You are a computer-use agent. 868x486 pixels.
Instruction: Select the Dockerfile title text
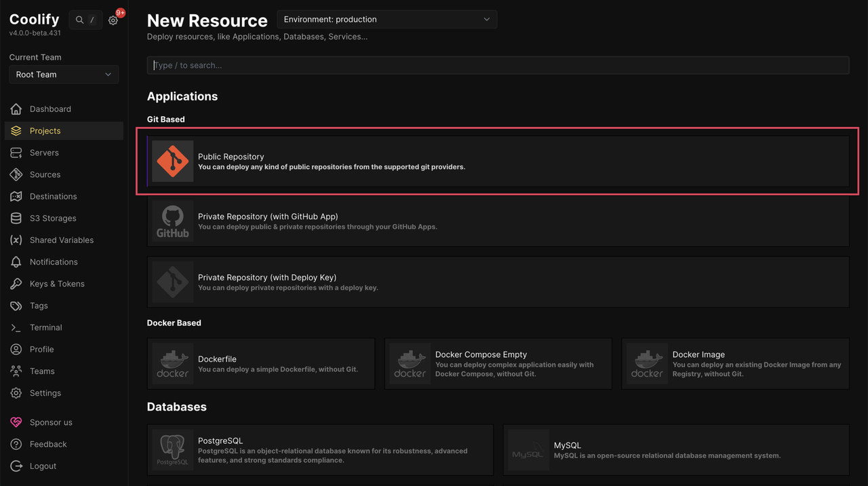coord(217,359)
